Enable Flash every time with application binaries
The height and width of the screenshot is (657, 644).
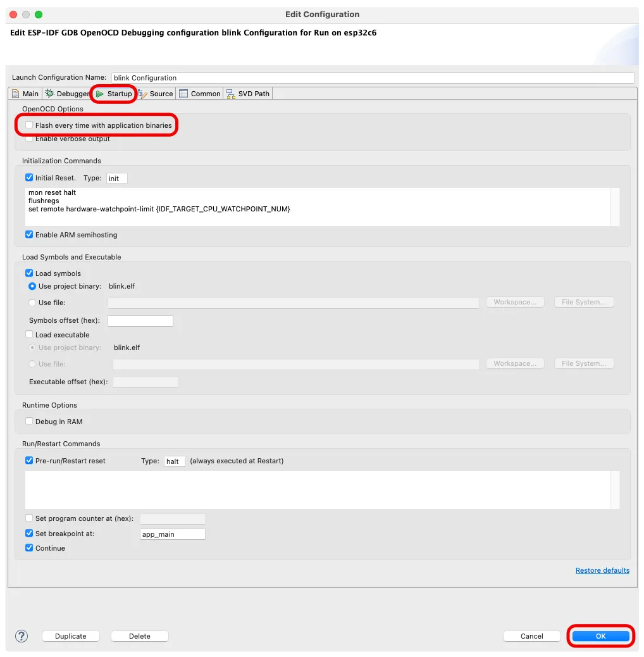tap(29, 125)
